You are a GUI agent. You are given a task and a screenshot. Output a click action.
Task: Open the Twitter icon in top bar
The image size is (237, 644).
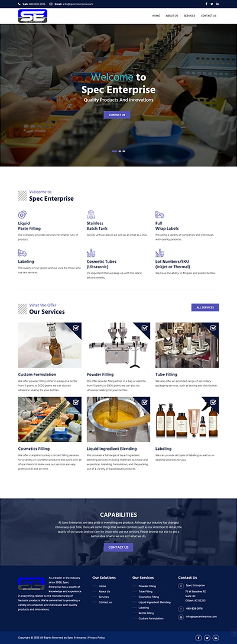(212, 4)
